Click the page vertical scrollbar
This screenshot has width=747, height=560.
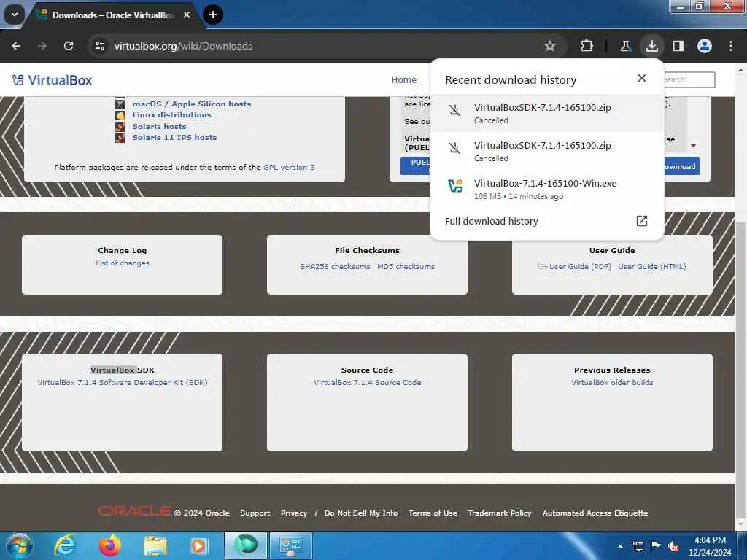[741, 371]
